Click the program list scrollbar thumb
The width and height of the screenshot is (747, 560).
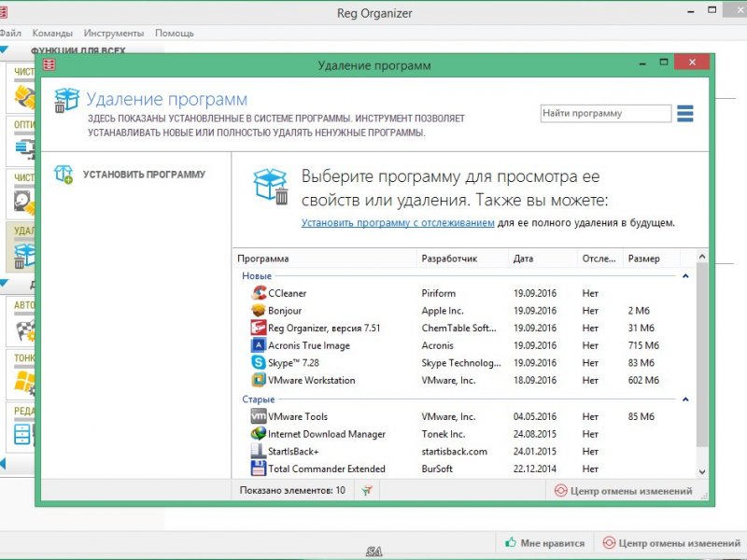[x=702, y=357]
